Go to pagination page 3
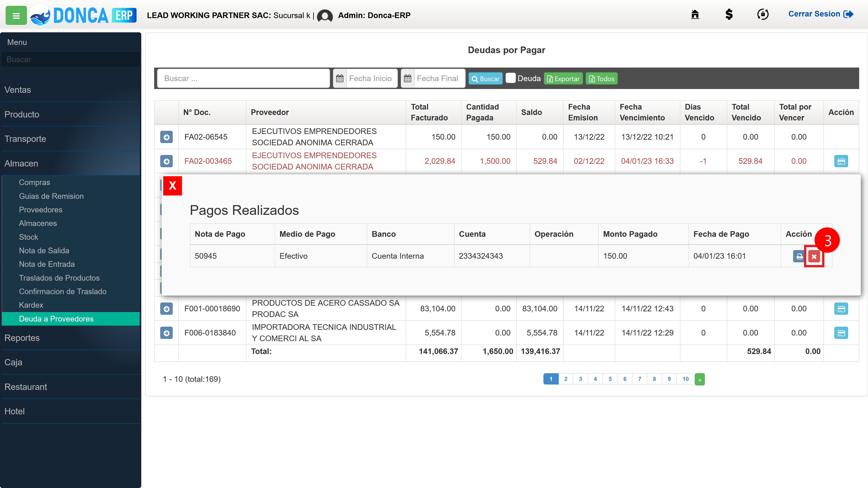This screenshot has width=868, height=488. pyautogui.click(x=580, y=379)
